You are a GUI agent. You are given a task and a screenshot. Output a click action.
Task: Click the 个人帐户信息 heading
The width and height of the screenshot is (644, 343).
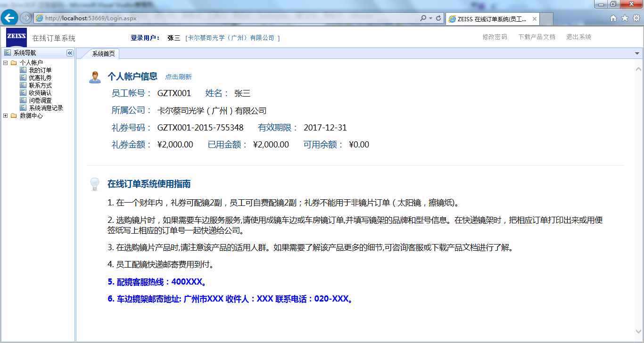tap(132, 76)
